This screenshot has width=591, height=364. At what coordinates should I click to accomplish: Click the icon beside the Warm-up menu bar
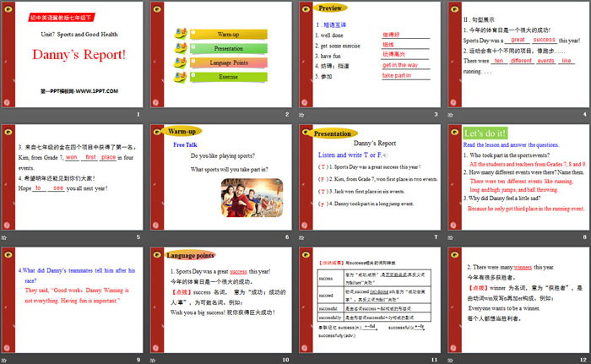pos(179,35)
